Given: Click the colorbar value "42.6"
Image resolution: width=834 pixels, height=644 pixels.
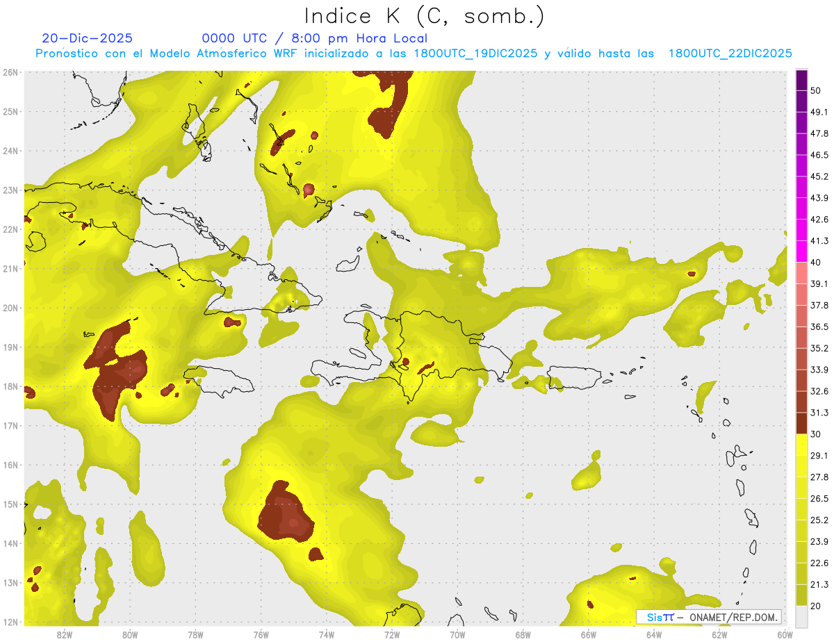Looking at the screenshot, I should [819, 220].
